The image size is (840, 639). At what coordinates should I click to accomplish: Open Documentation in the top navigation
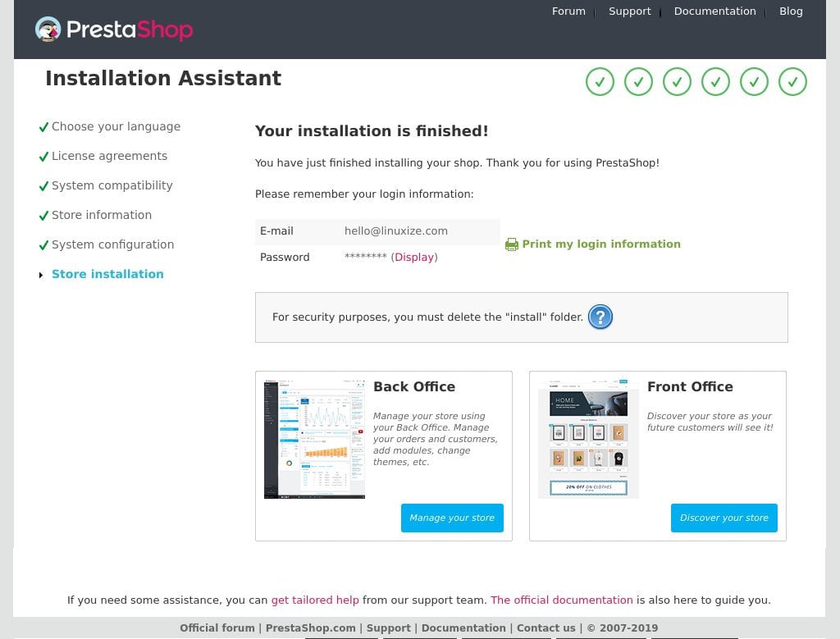point(714,11)
